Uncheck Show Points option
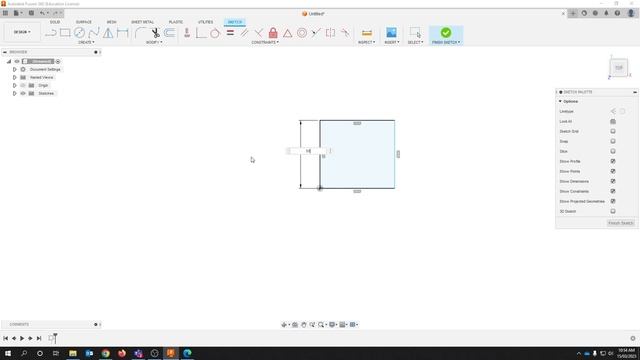This screenshot has width=640, height=360. pyautogui.click(x=613, y=171)
